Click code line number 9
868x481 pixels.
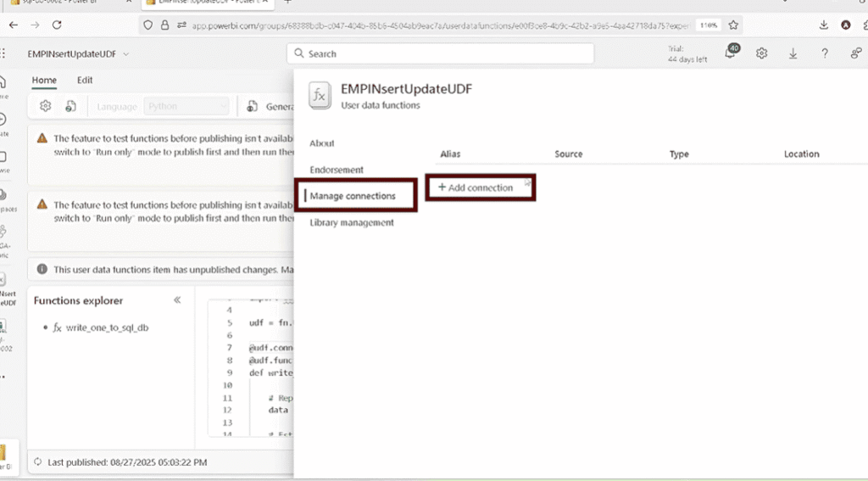tap(229, 373)
